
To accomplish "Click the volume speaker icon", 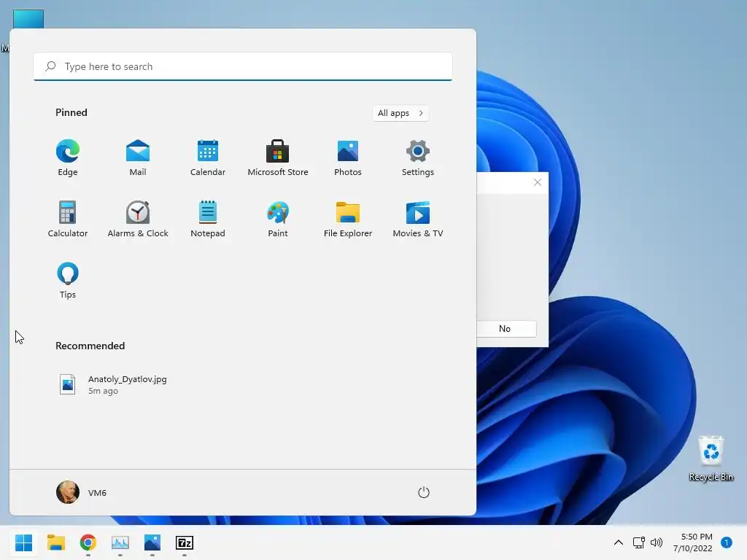I will (x=657, y=542).
